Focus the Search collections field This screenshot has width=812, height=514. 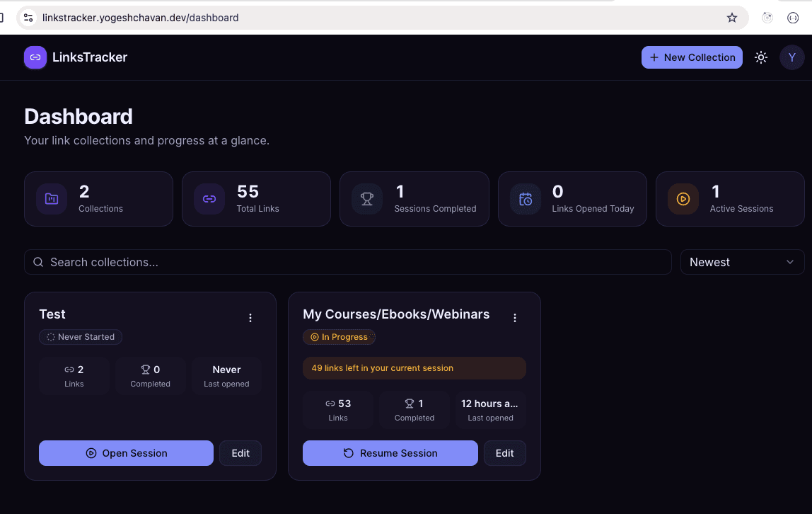[x=347, y=262]
